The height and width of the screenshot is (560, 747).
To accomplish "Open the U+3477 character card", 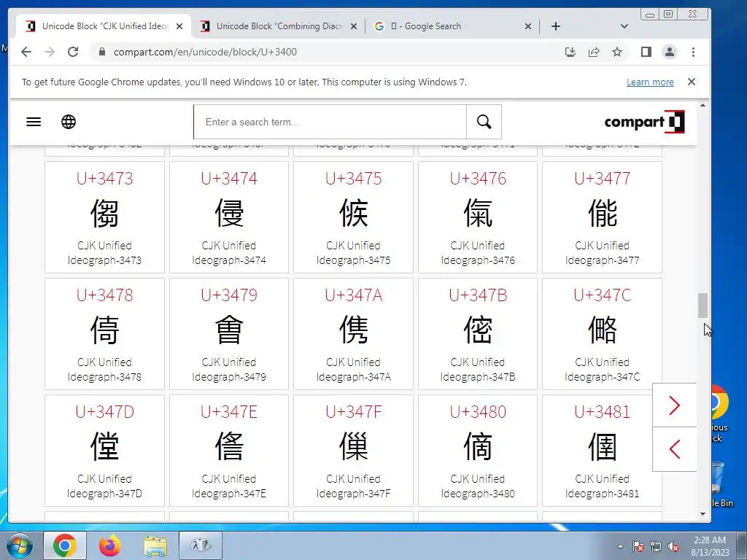I will [x=602, y=217].
